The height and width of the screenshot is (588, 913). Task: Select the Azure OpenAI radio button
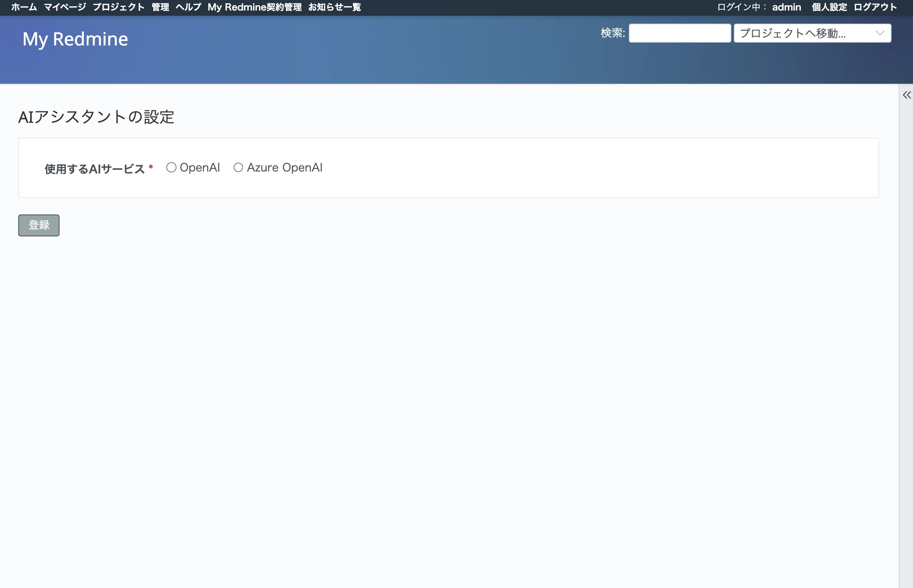[x=238, y=168]
